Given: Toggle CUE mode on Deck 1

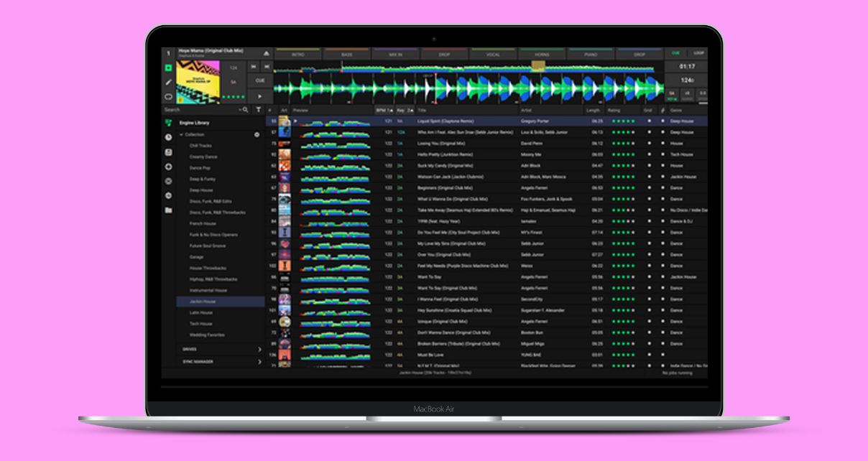Looking at the screenshot, I should coord(261,80).
